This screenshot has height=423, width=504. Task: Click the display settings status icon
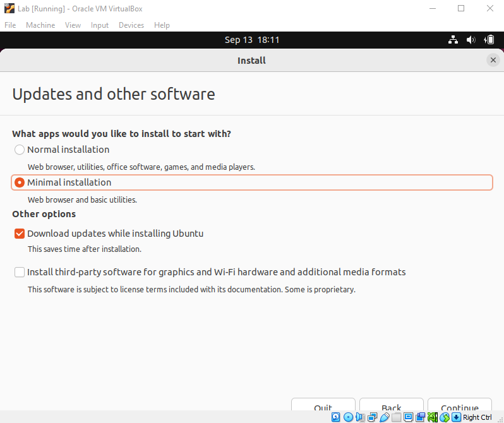[x=408, y=417]
